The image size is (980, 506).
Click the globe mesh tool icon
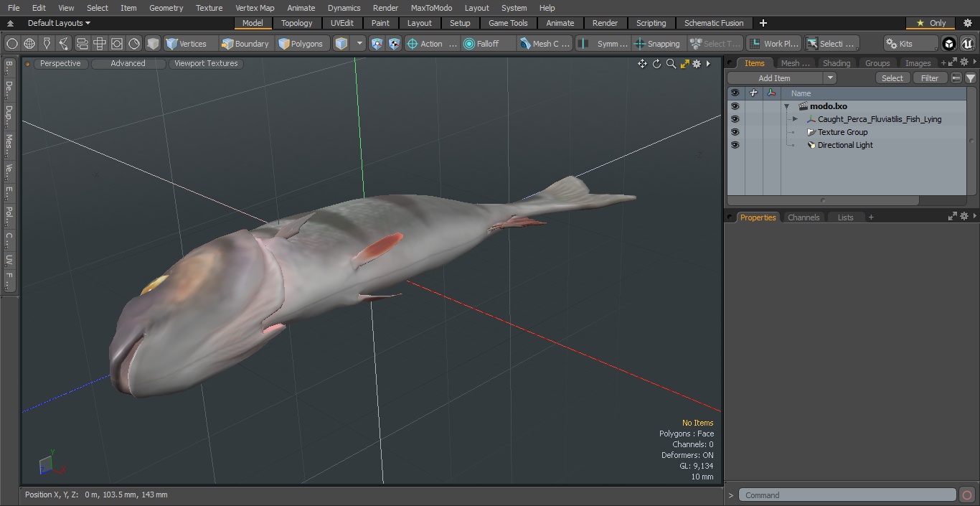tap(29, 44)
